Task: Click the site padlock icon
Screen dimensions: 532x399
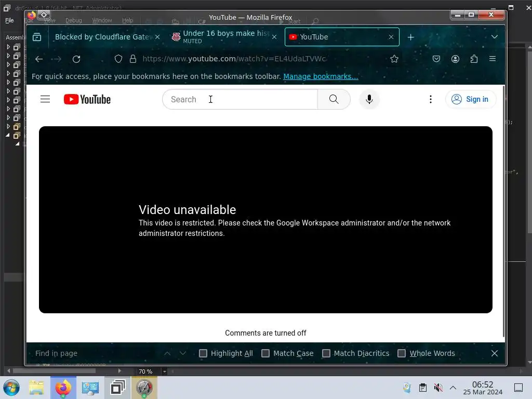Action: (133, 59)
